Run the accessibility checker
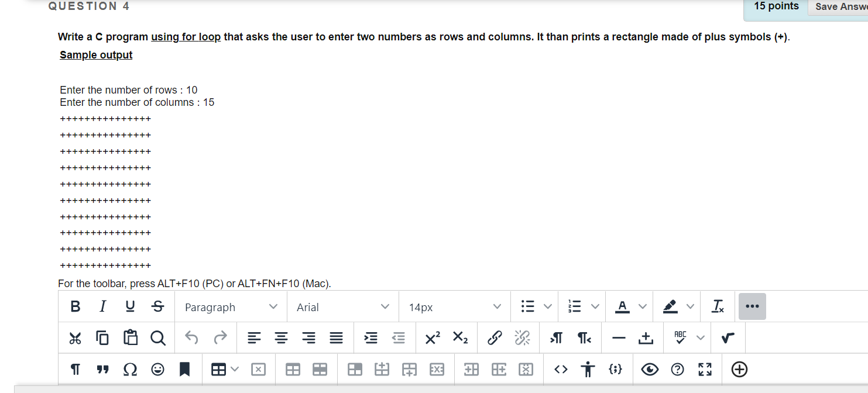Viewport: 868px width, 393px height. [588, 369]
